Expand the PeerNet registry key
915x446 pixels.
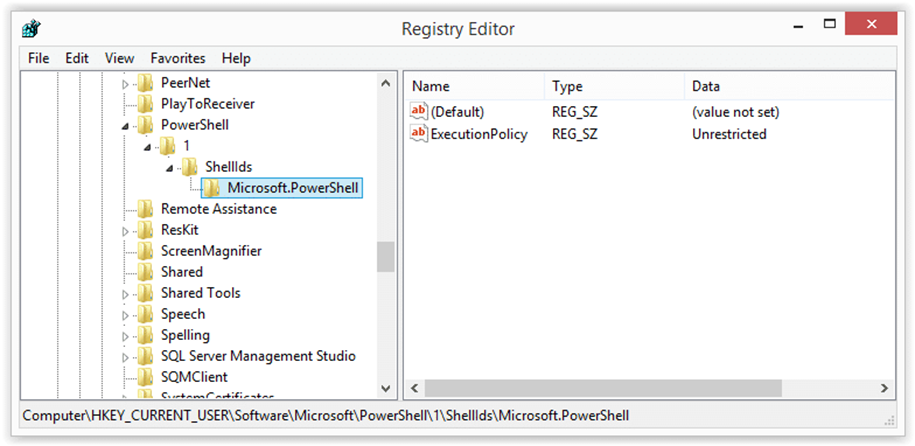(x=126, y=84)
